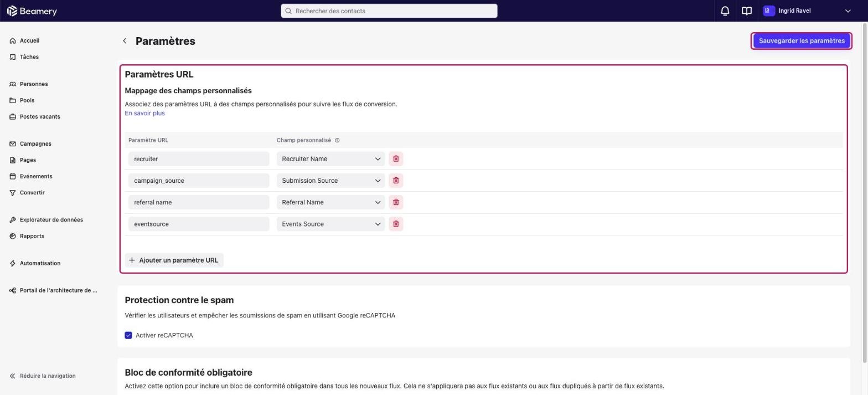Click the Explorateur de données label
Image resolution: width=868 pixels, height=395 pixels.
[51, 220]
